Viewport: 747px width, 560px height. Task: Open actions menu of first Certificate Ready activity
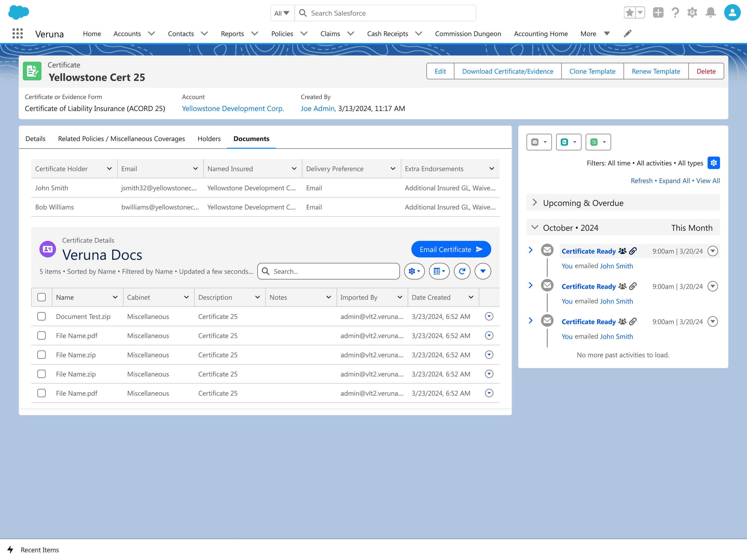pyautogui.click(x=713, y=251)
